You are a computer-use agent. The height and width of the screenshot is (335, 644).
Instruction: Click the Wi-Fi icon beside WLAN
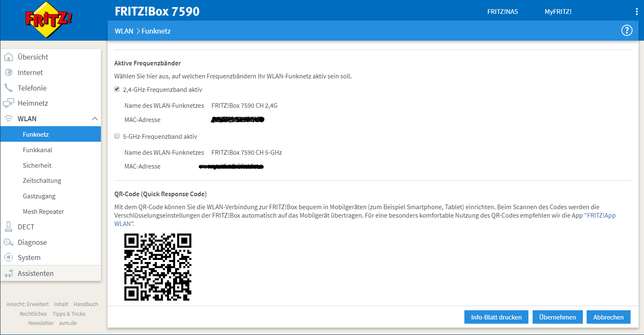pos(8,119)
